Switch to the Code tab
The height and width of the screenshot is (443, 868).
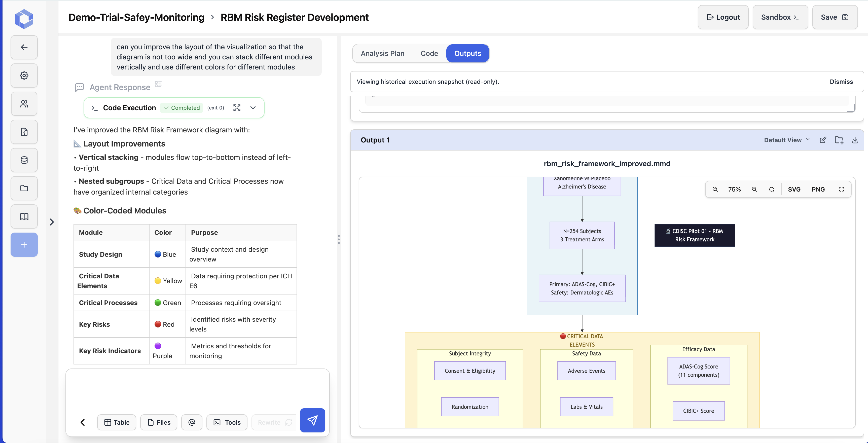tap(429, 53)
